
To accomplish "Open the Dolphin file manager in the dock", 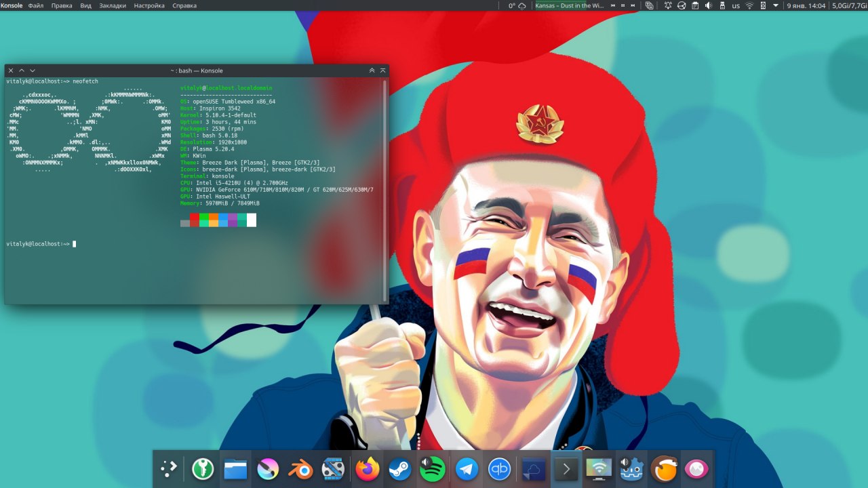I will [x=235, y=469].
